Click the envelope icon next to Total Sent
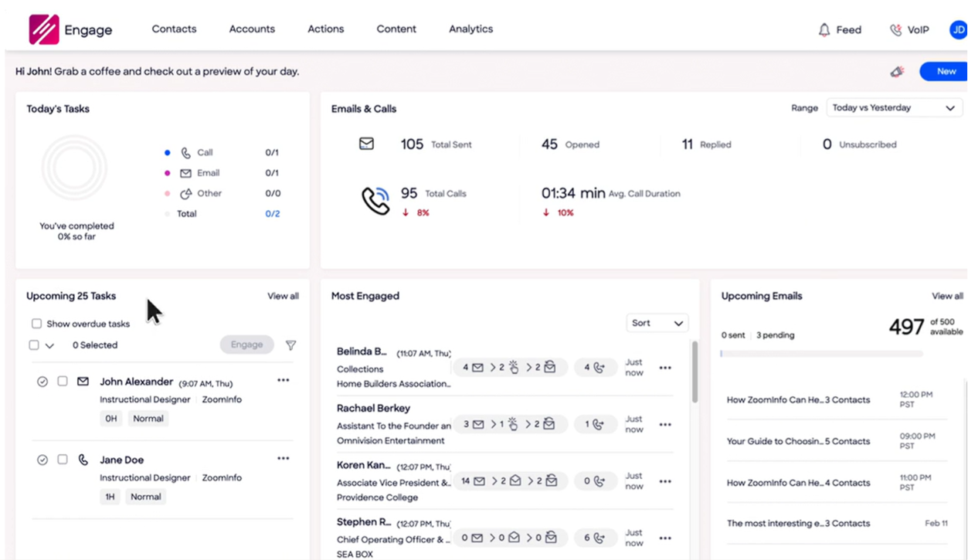Image resolution: width=968 pixels, height=560 pixels. (366, 144)
